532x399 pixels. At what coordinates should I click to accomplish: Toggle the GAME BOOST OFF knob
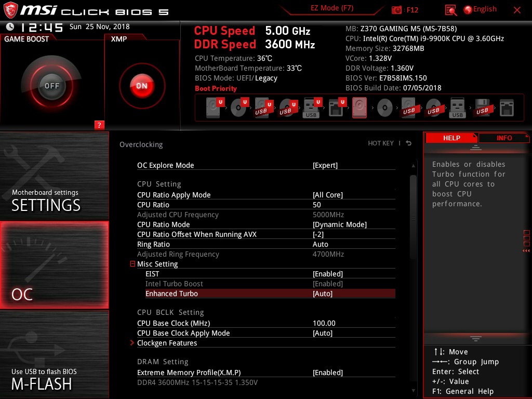pos(51,86)
